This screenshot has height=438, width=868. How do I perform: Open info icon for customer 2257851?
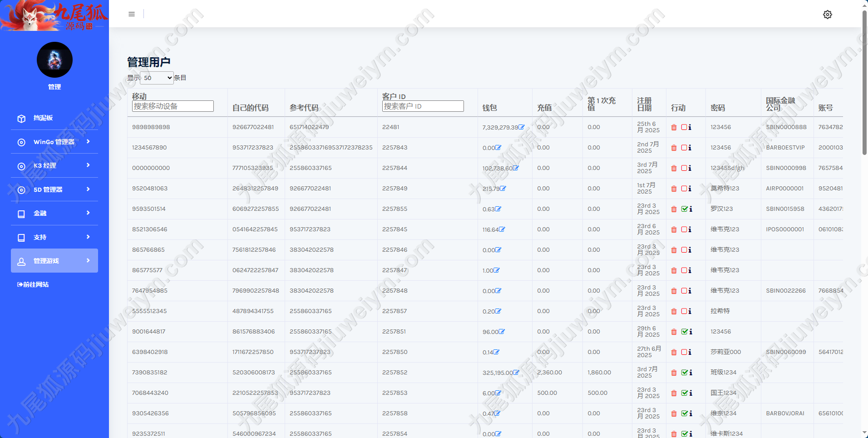691,332
